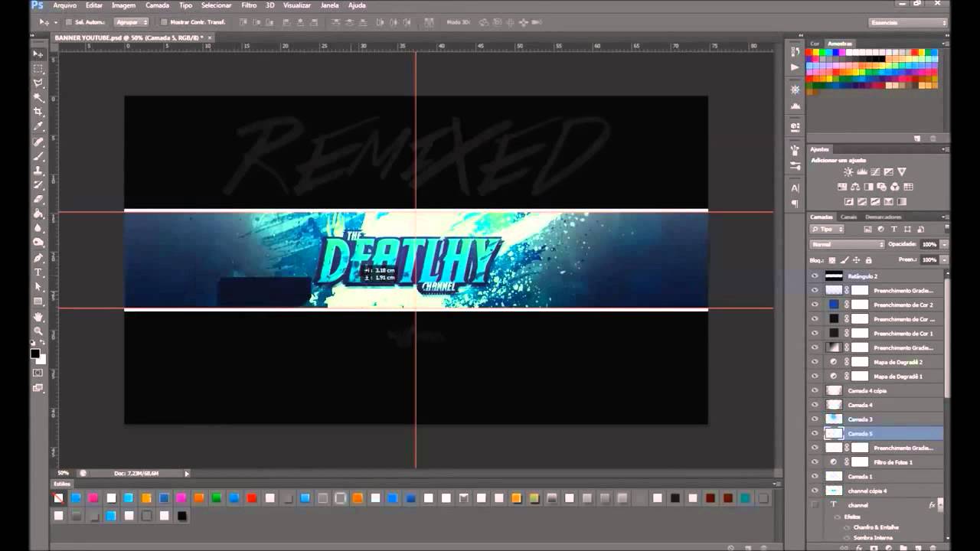Select the Healing Brush tool

tap(38, 142)
